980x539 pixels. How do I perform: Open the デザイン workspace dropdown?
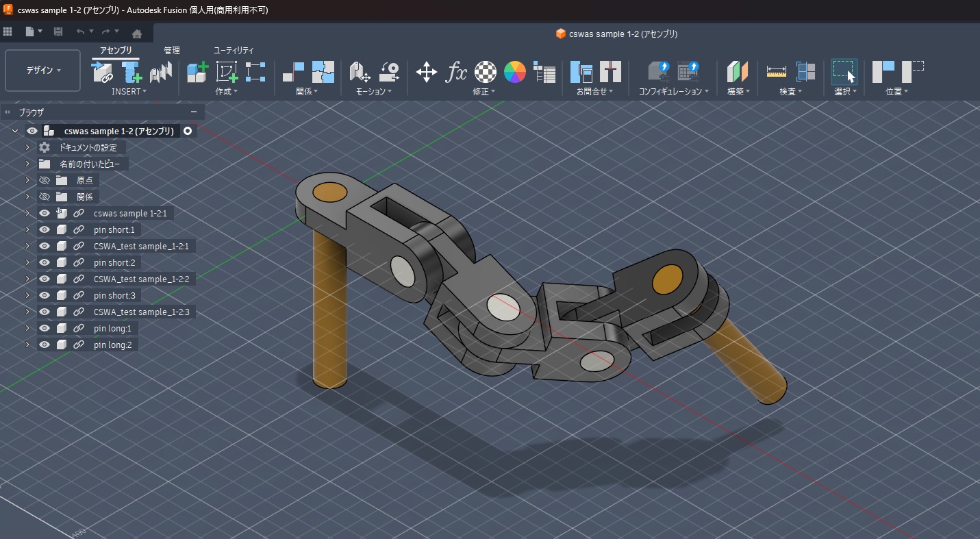click(43, 71)
